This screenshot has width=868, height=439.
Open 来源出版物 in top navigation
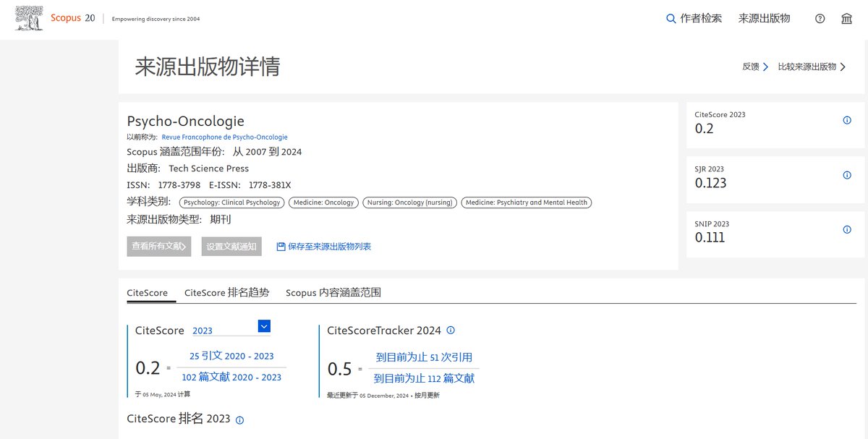click(764, 19)
